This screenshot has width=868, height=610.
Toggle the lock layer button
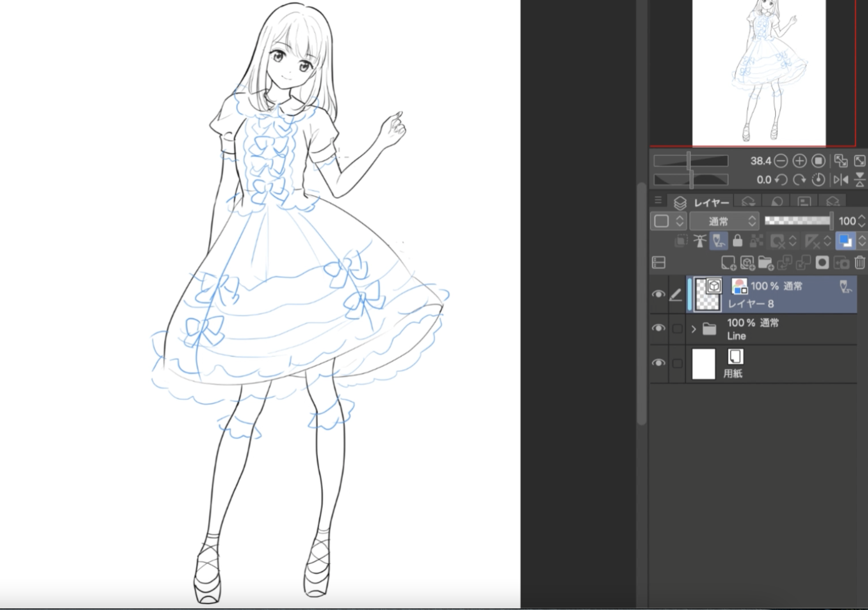click(737, 241)
